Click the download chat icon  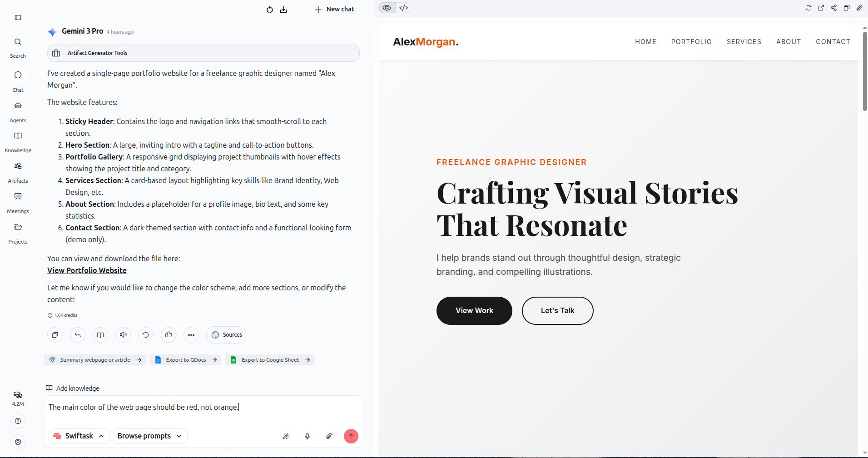click(x=283, y=10)
